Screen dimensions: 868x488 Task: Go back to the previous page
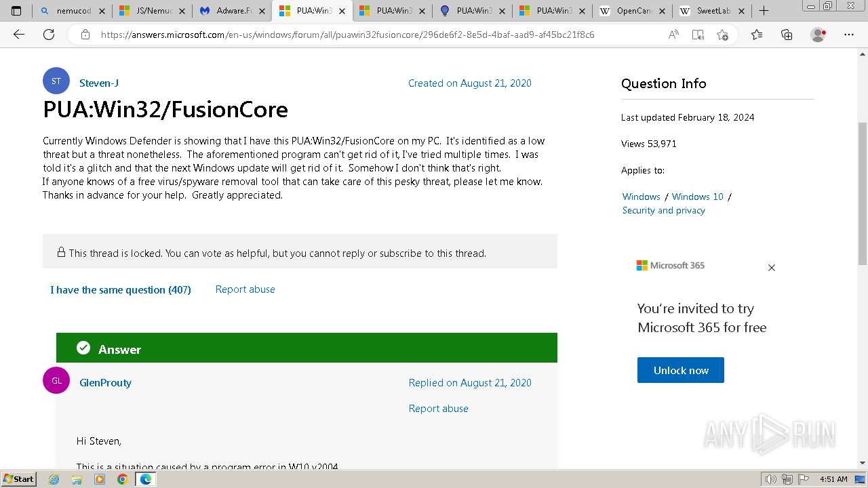click(19, 35)
